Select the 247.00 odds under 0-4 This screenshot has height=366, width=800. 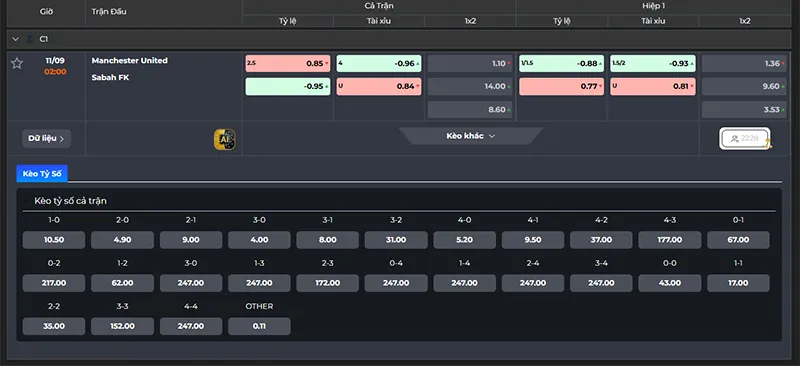click(x=396, y=283)
